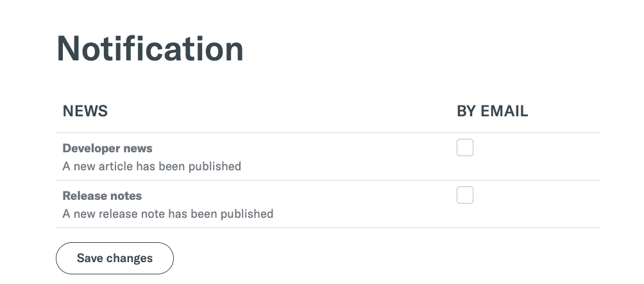This screenshot has height=284, width=644.
Task: Click "A new article has been published" text
Action: click(x=151, y=166)
